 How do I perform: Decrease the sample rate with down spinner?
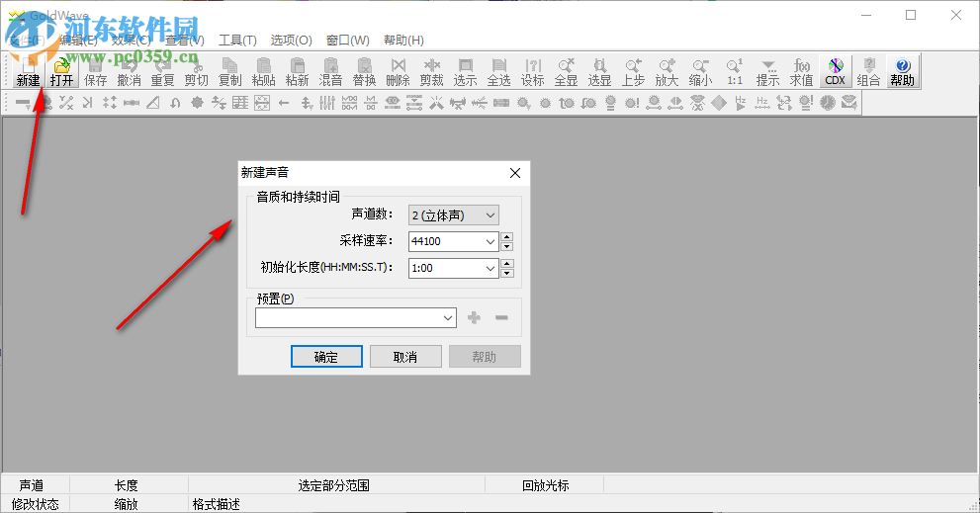pos(507,246)
